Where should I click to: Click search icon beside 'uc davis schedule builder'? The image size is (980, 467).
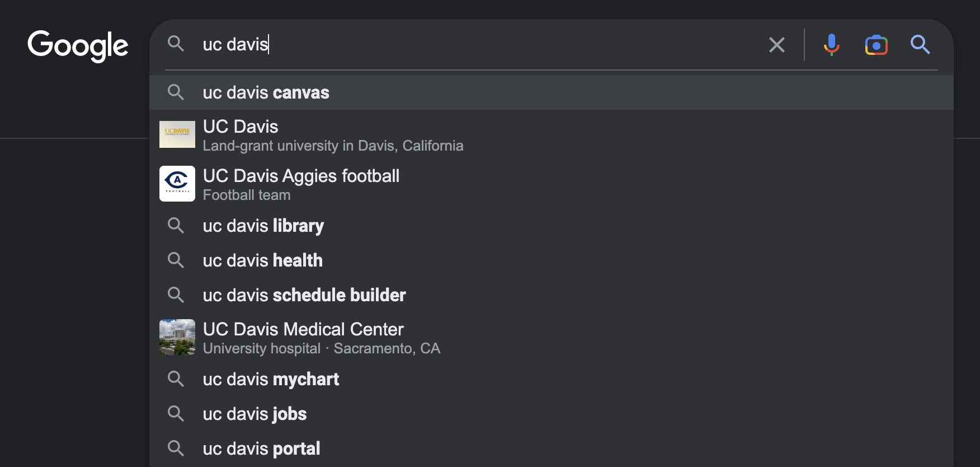click(x=176, y=295)
